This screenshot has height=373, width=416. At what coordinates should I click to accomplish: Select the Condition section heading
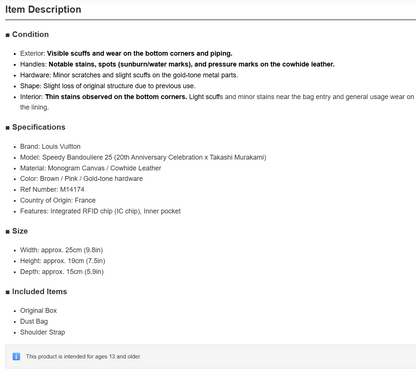[30, 34]
